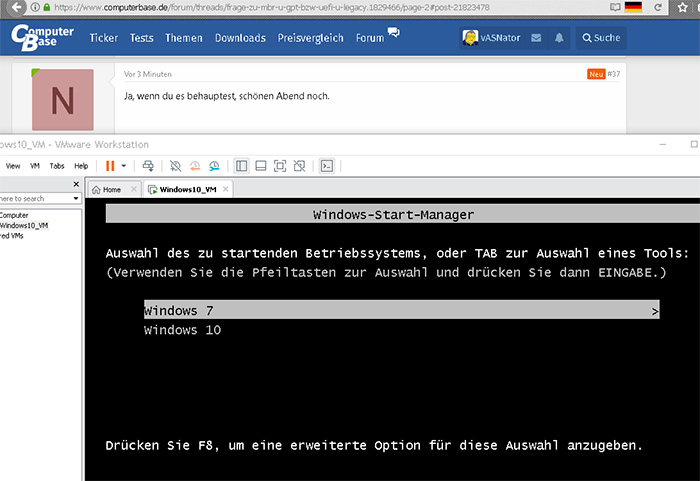The height and width of the screenshot is (481, 700).
Task: Click the green padlock icon
Action: pyautogui.click(x=46, y=8)
